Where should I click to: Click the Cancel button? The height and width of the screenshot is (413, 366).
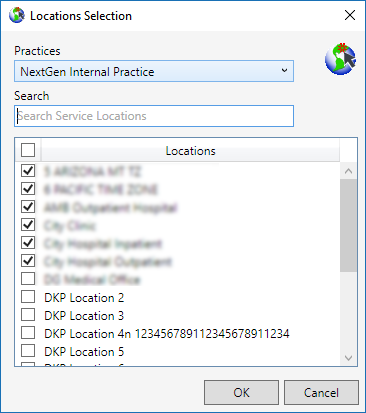(x=321, y=392)
